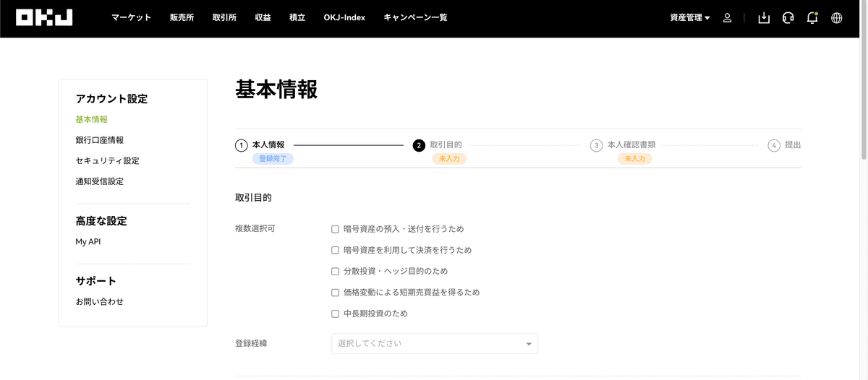Click the 登録経緯 label
Screen dimensions: 868x380
tap(251, 343)
